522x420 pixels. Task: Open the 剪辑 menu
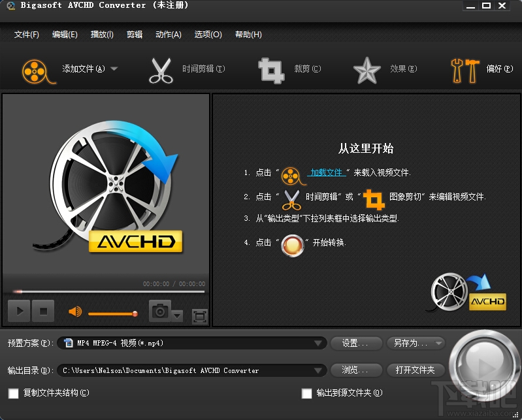[135, 35]
